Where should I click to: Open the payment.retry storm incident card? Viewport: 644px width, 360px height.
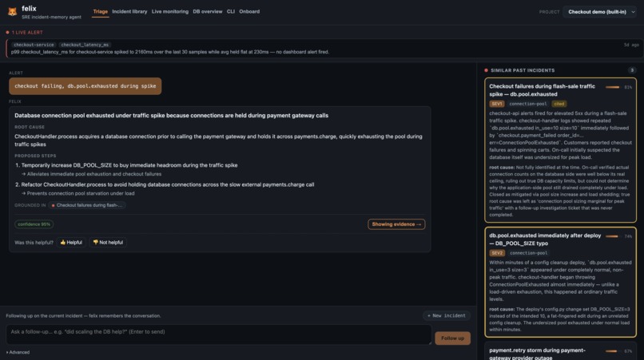560,352
